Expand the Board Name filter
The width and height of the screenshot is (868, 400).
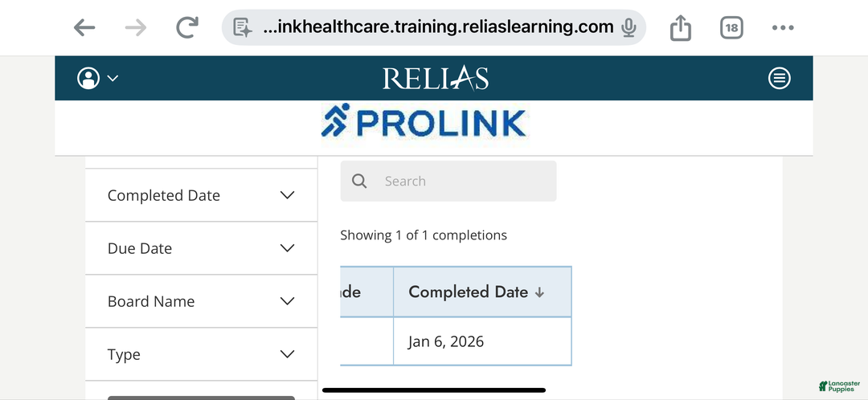coord(201,301)
